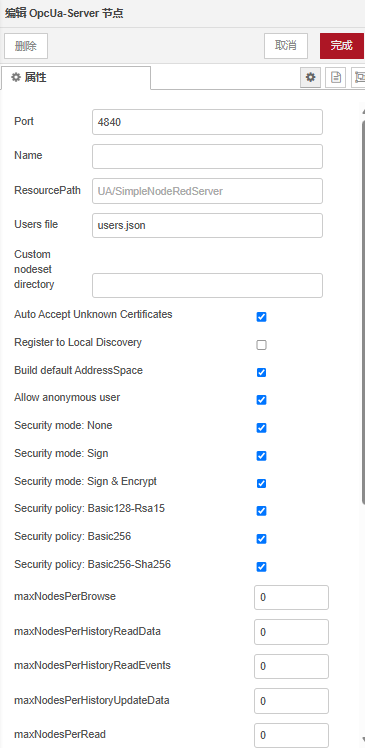365x748 pixels.
Task: Uncheck Security mode: Sign
Action: (x=261, y=456)
